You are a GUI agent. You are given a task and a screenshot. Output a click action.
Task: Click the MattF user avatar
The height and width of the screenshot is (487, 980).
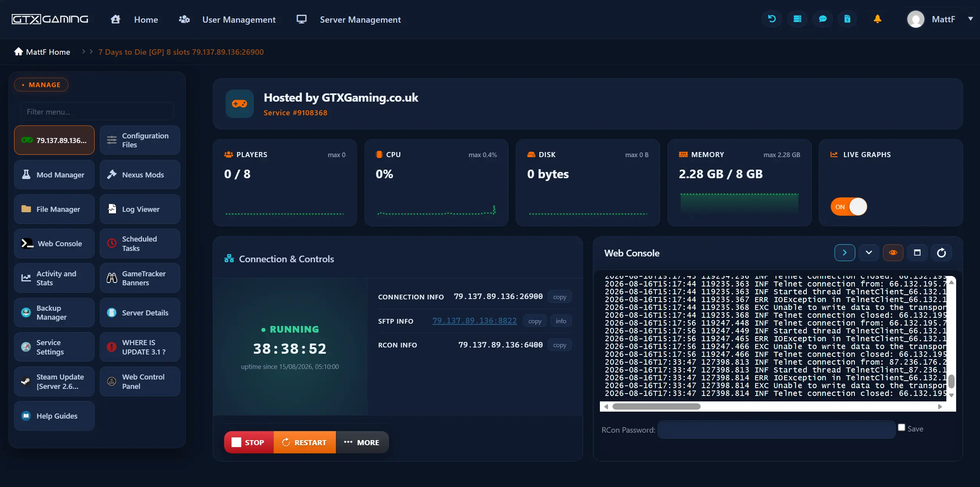pyautogui.click(x=915, y=19)
